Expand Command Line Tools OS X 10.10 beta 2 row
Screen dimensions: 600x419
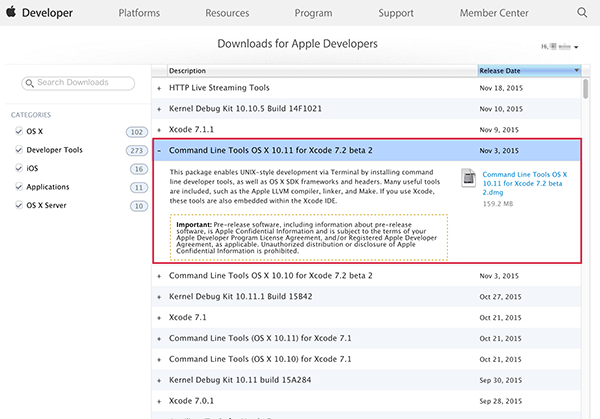pyautogui.click(x=159, y=276)
